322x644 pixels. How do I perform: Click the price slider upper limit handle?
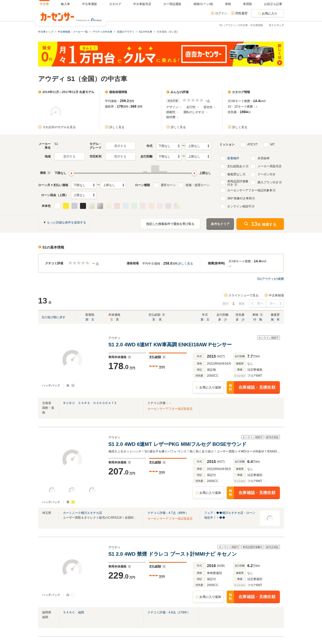pyautogui.click(x=194, y=173)
